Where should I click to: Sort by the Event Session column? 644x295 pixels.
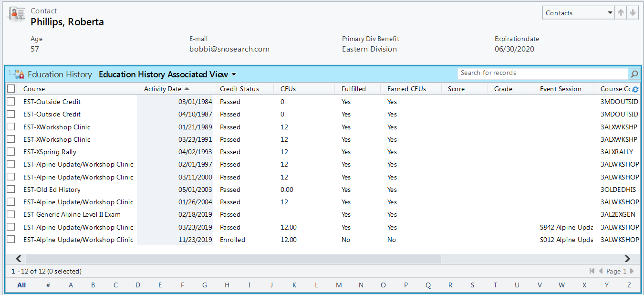[x=561, y=89]
